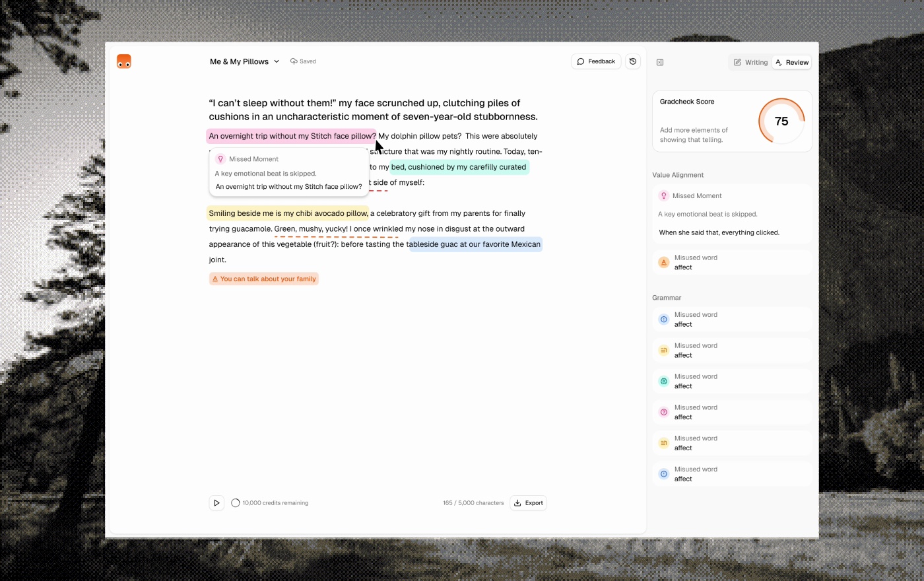
Task: Click the Value Alignment section heading
Action: point(678,175)
